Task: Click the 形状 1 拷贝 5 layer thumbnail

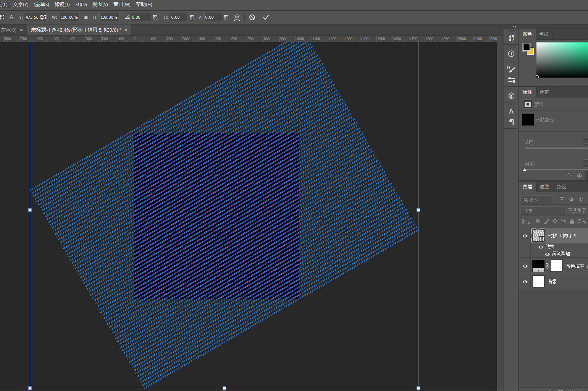Action: pyautogui.click(x=538, y=235)
